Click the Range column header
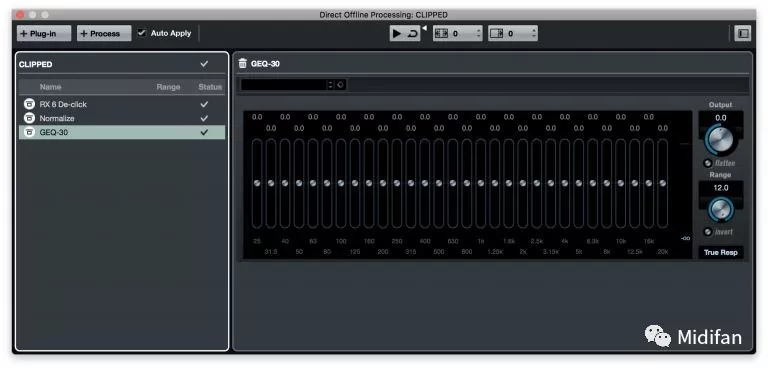Viewport: 768px width, 369px height. coord(168,87)
